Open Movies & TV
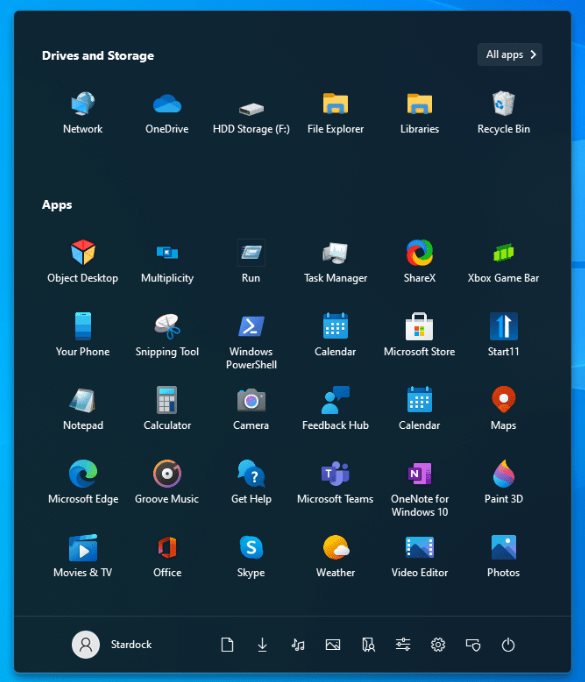This screenshot has width=585, height=682. tap(83, 555)
